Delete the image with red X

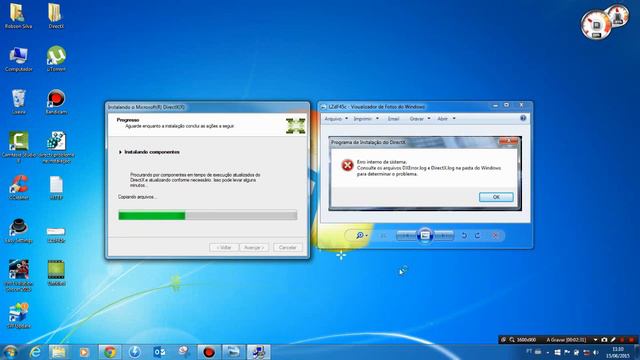(495, 236)
